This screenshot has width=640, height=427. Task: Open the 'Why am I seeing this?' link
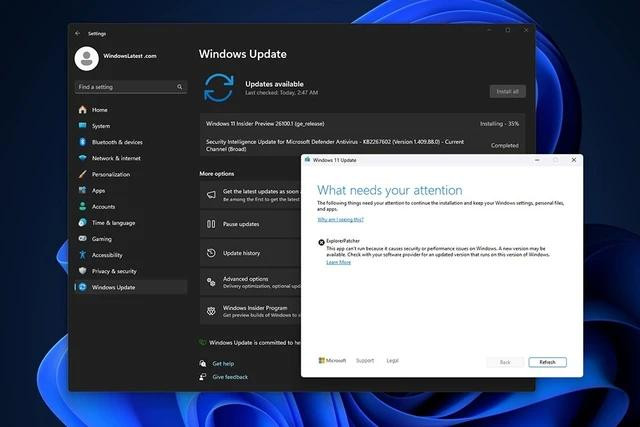pyautogui.click(x=340, y=219)
